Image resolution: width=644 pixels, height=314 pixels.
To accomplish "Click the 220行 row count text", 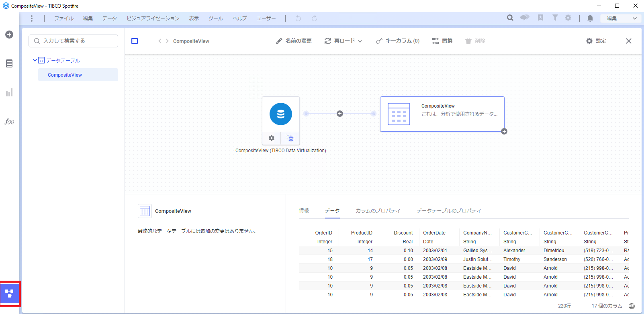I will click(564, 306).
